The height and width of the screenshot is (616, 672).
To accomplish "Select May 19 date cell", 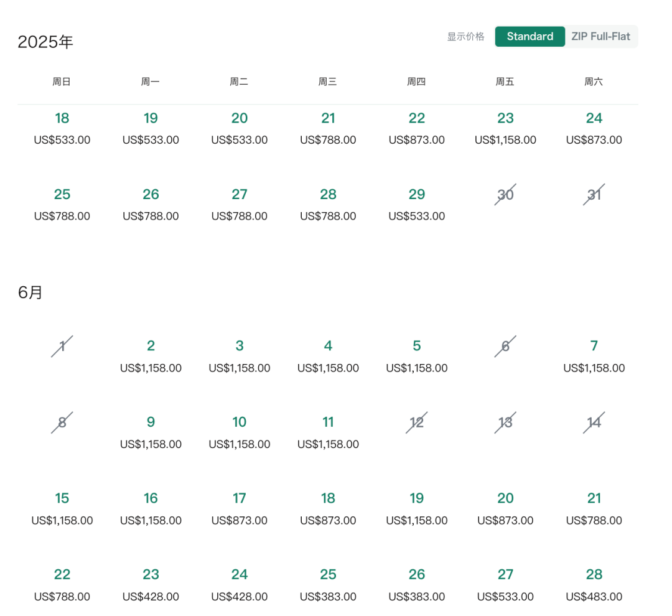I will click(151, 128).
